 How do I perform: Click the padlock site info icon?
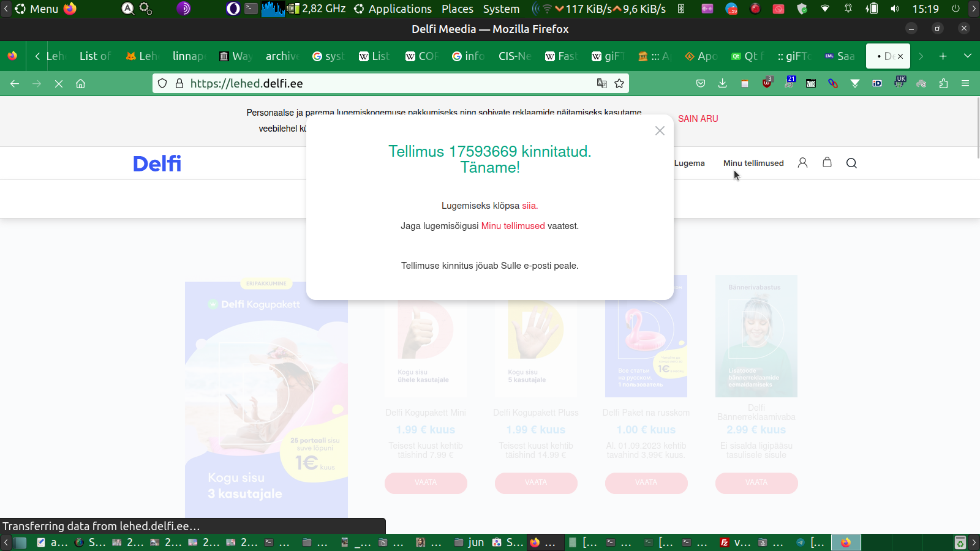tap(179, 83)
